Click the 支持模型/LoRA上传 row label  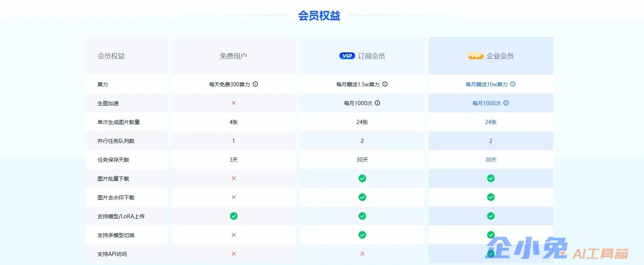click(x=121, y=216)
